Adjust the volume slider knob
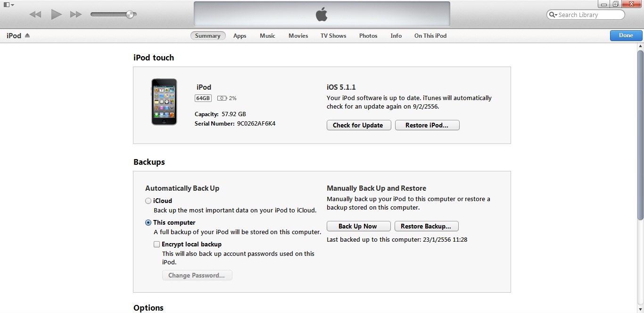This screenshot has height=313, width=644. [130, 15]
